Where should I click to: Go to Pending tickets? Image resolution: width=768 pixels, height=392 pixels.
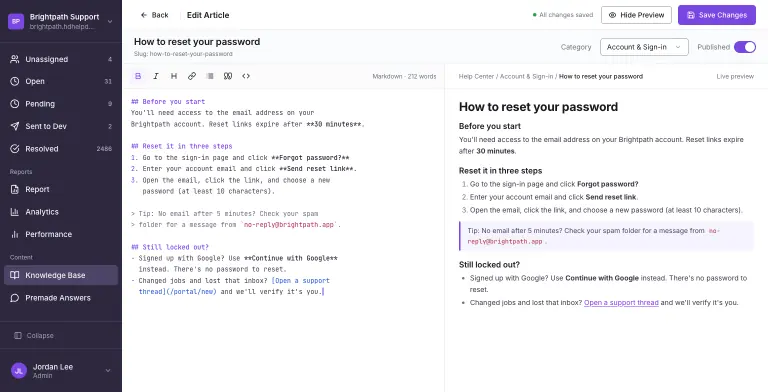(61, 104)
